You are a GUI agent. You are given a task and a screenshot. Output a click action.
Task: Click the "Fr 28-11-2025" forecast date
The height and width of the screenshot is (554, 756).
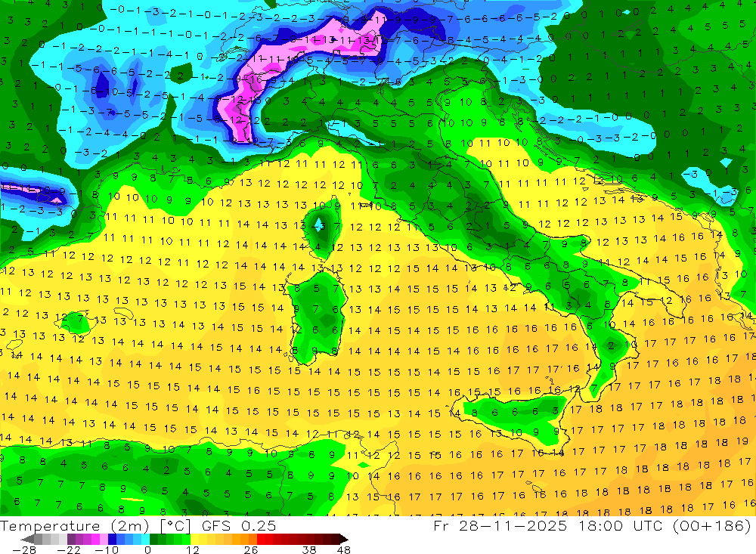point(500,525)
